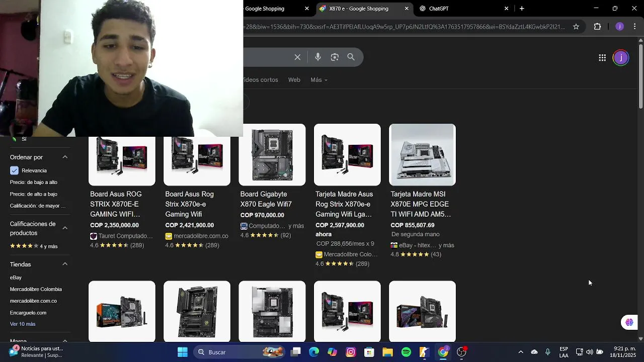Filter stores by Encarguelo.com
Screen dimensions: 644x362
point(28,313)
